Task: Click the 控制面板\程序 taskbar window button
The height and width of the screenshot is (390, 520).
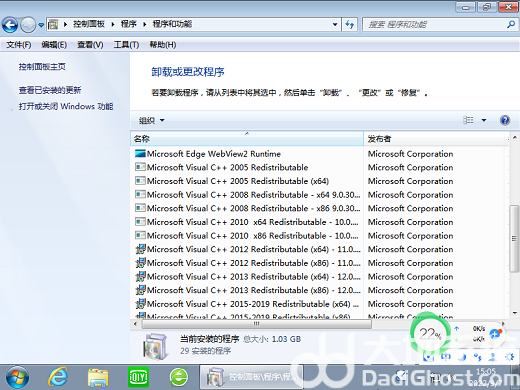Action: click(251, 377)
